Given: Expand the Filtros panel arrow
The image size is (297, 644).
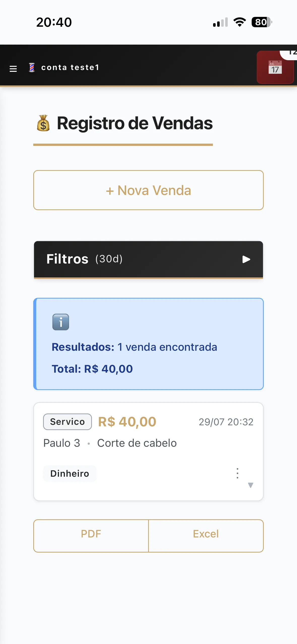Looking at the screenshot, I should [x=246, y=259].
